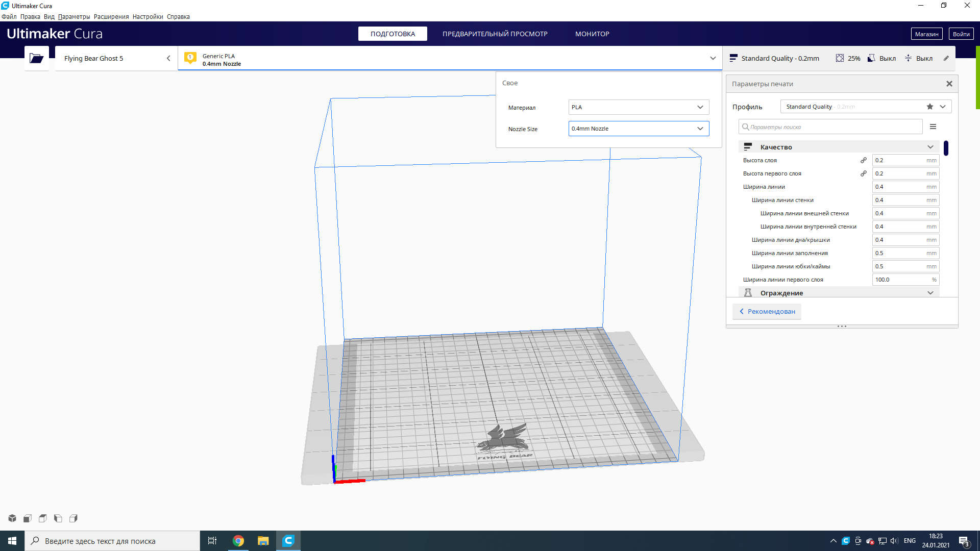
Task: Switch to front view camera icon
Action: [28, 518]
